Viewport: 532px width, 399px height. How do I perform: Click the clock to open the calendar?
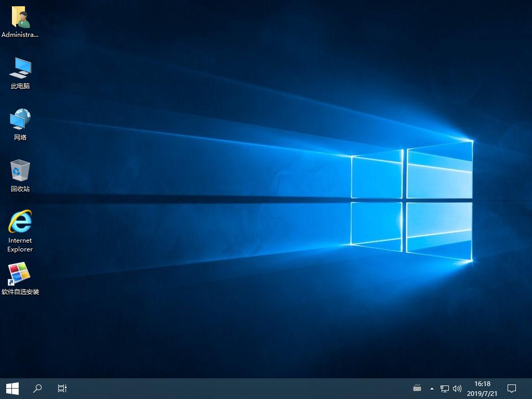pyautogui.click(x=483, y=388)
